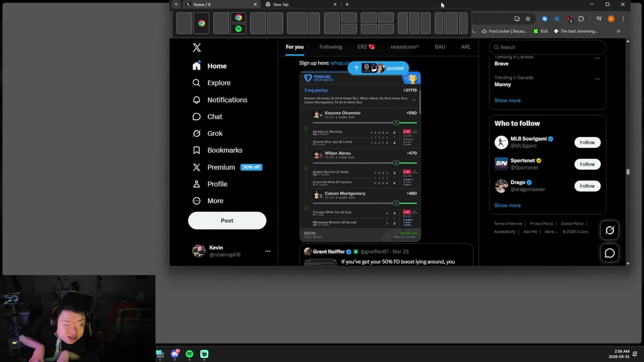Open Chrome tab search dropdown chevron
The width and height of the screenshot is (644, 362).
pyautogui.click(x=176, y=5)
